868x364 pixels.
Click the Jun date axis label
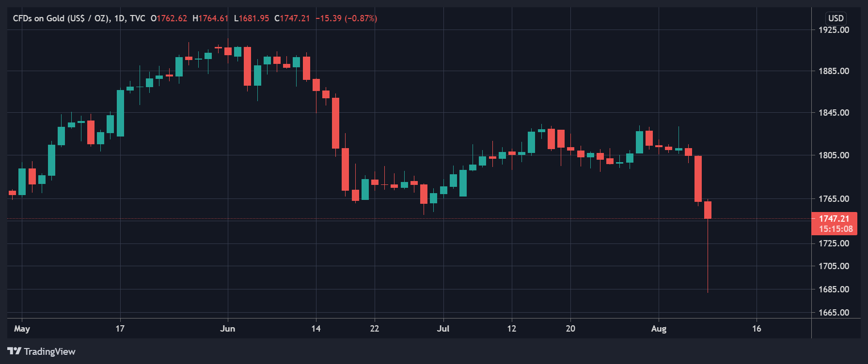(228, 329)
